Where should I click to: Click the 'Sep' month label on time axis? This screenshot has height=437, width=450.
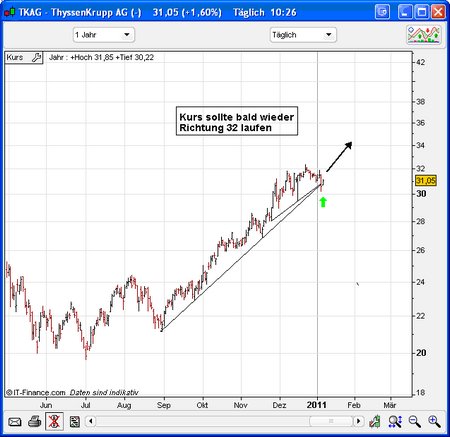pyautogui.click(x=164, y=405)
